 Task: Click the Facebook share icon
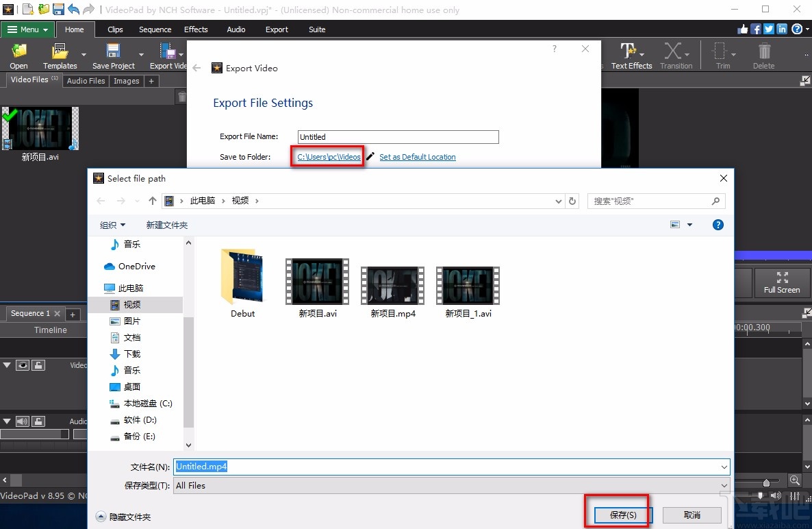[756, 29]
